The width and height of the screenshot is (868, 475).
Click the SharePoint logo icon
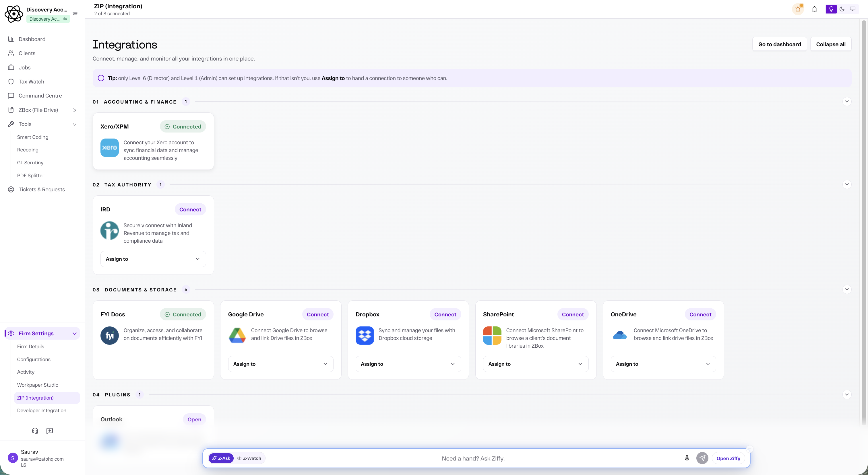pos(492,336)
